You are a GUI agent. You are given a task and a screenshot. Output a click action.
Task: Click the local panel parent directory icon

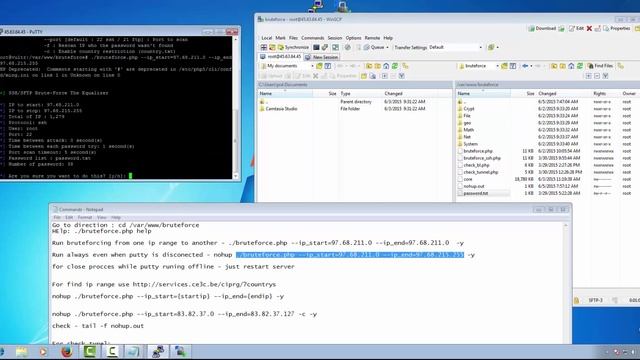tap(369, 66)
